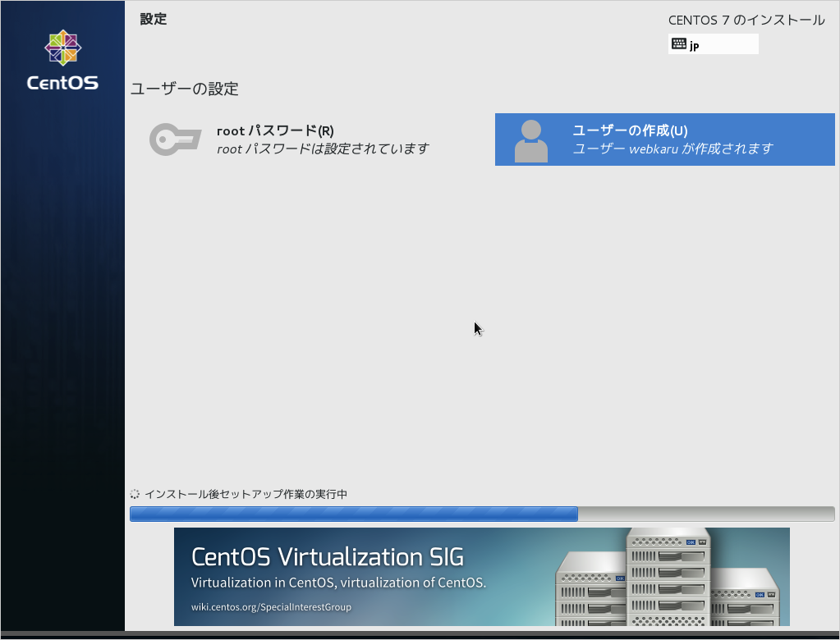The width and height of the screenshot is (840, 640).
Task: Open the root password key icon
Action: [175, 139]
